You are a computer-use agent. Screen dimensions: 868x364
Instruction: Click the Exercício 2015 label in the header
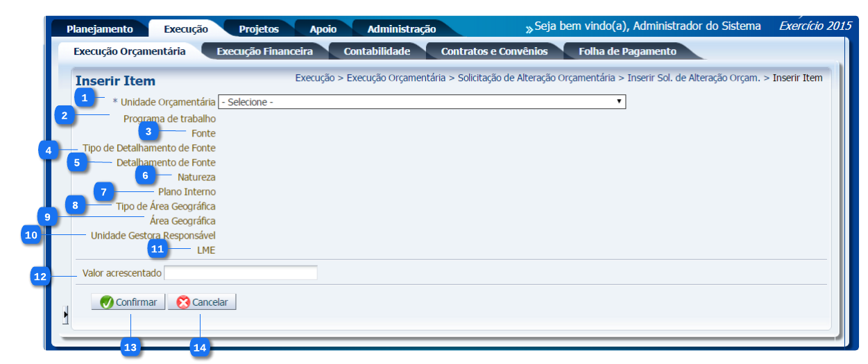click(815, 26)
